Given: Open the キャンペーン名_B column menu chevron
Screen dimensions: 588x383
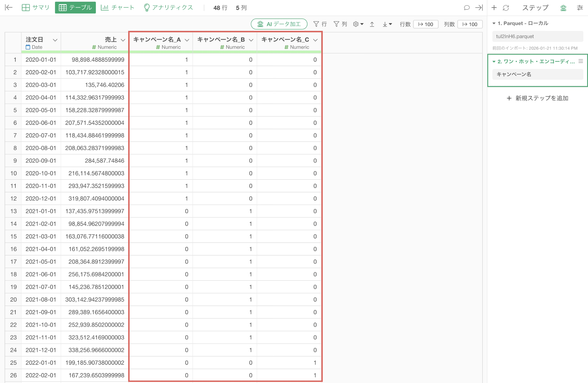Looking at the screenshot, I should coord(251,40).
